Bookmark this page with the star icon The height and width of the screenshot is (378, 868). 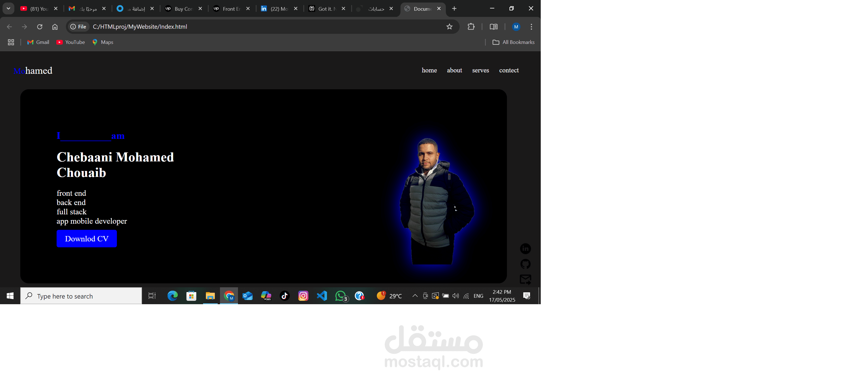449,26
